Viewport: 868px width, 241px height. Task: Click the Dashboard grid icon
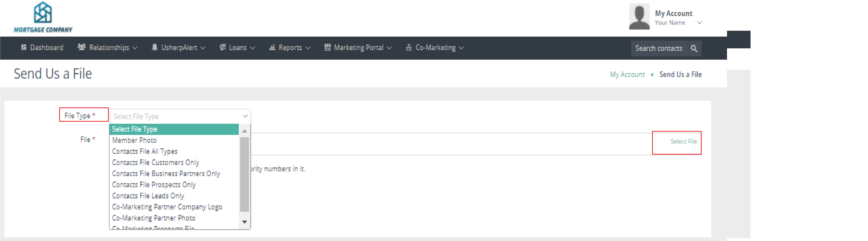(24, 47)
